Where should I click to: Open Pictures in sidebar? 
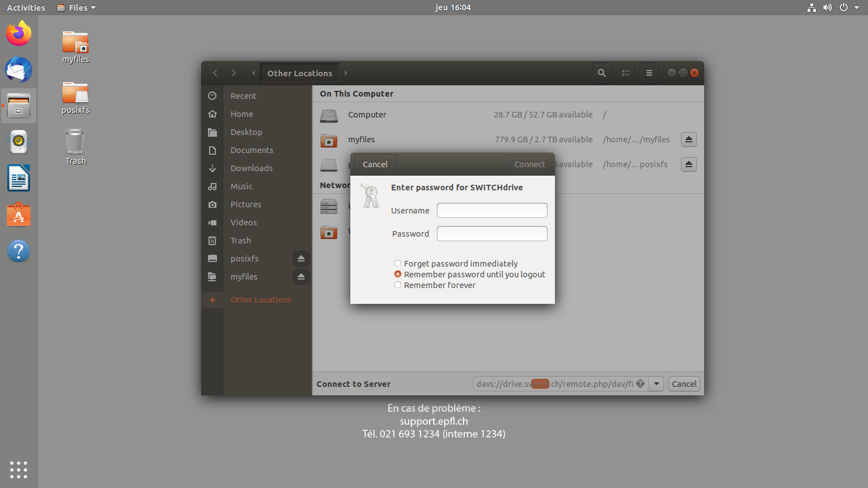257,204
